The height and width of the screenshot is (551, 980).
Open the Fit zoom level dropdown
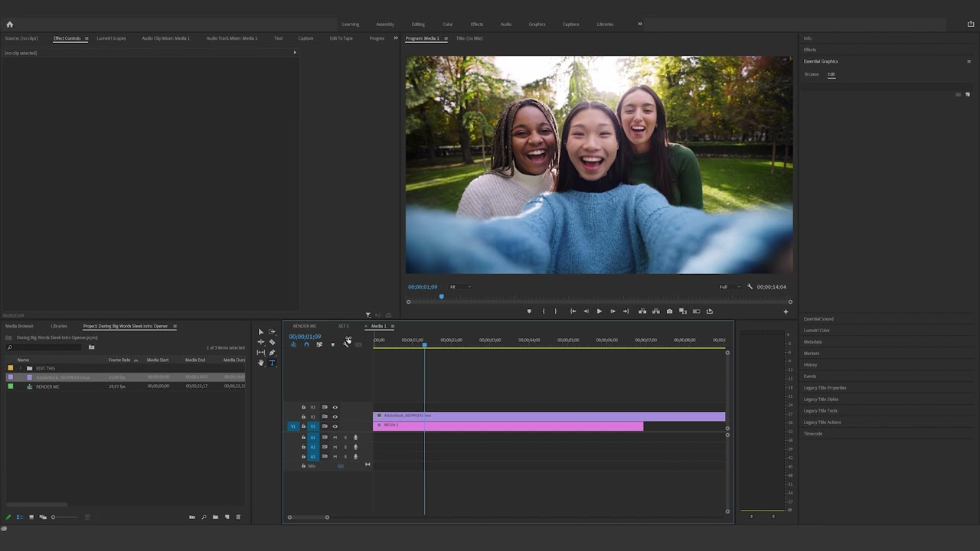tap(460, 287)
